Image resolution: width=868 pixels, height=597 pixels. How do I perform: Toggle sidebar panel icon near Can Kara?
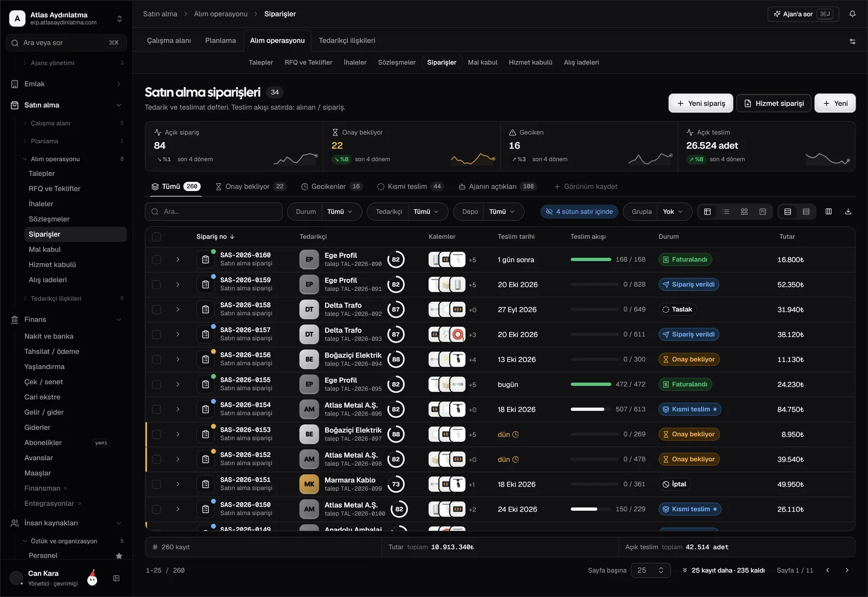116,579
